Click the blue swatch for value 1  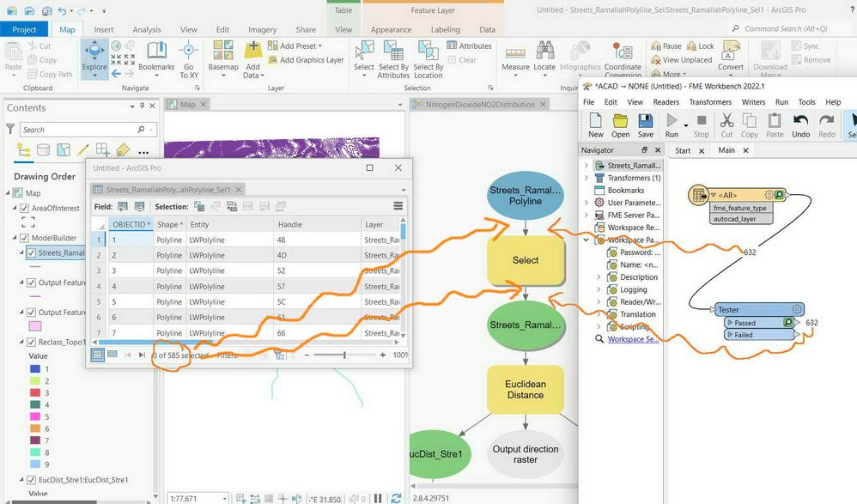point(35,369)
